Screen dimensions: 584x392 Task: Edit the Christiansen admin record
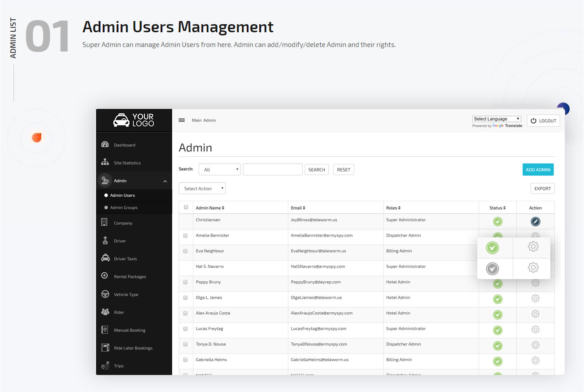536,221
